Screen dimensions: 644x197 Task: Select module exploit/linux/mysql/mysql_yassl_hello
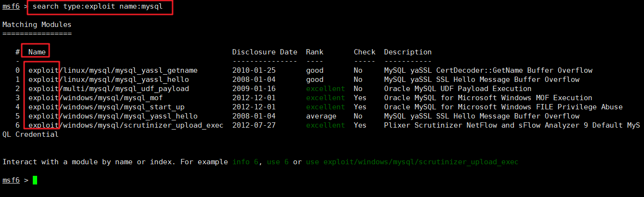[108, 79]
